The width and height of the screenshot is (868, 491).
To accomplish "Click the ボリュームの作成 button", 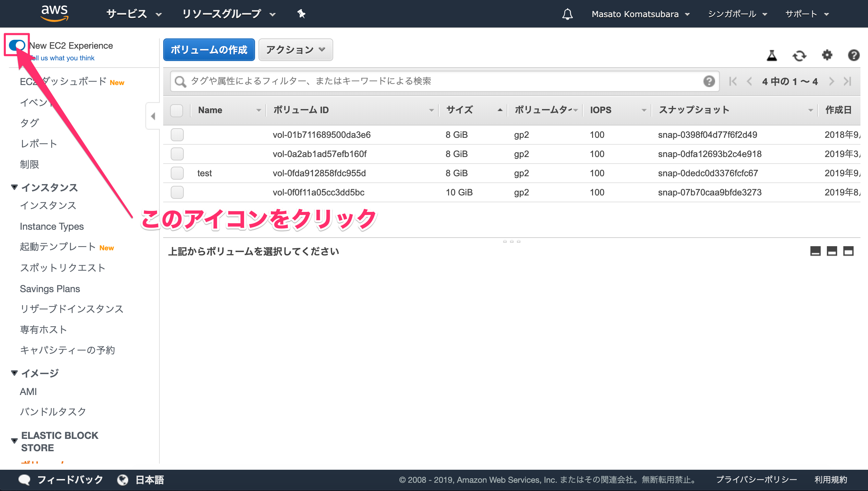I will 209,50.
